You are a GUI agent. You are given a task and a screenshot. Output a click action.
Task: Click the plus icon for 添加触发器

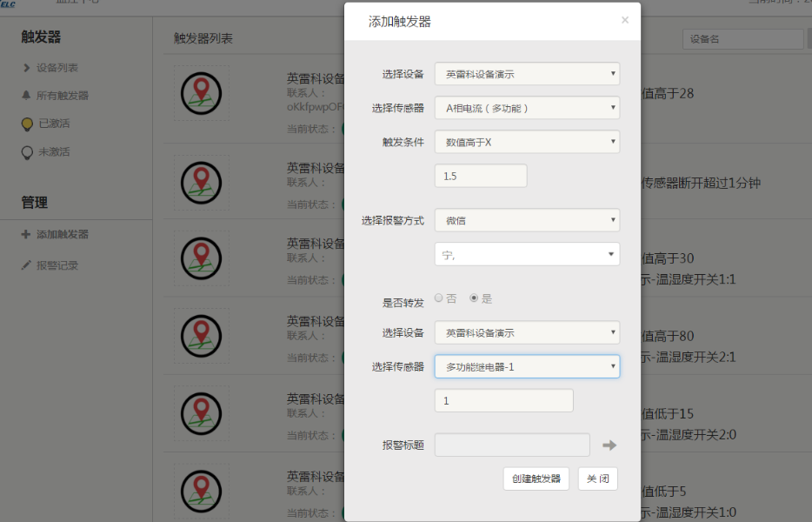[x=26, y=235]
